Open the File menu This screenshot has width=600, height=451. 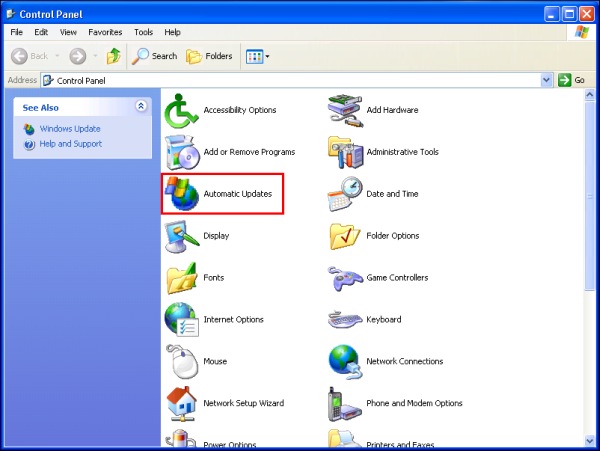click(16, 33)
